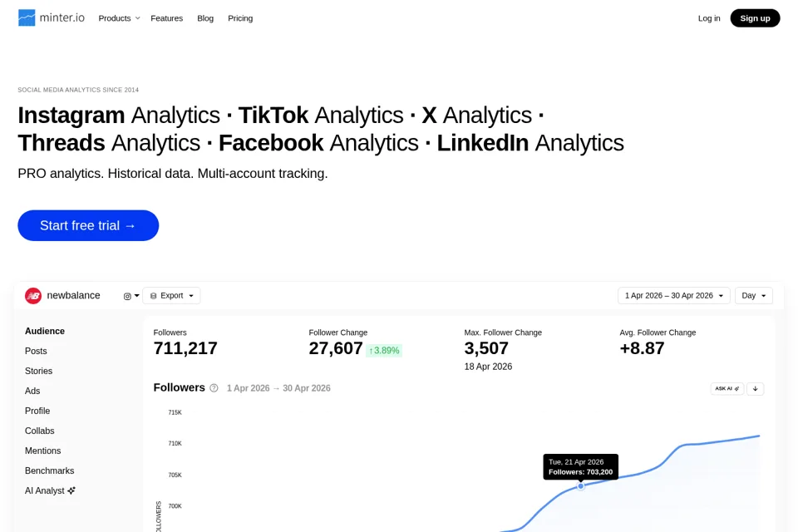Open the Stories sidebar section
Viewport: 798px width, 532px height.
39,371
